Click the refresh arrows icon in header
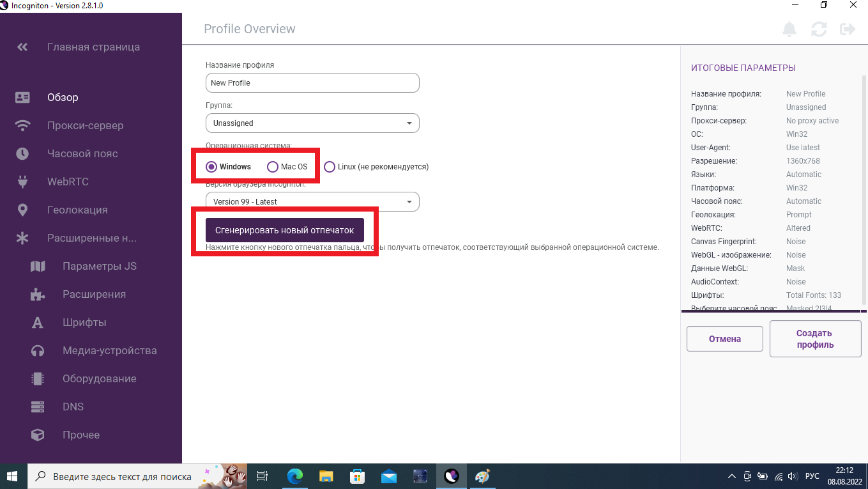868x489 pixels. coord(819,29)
